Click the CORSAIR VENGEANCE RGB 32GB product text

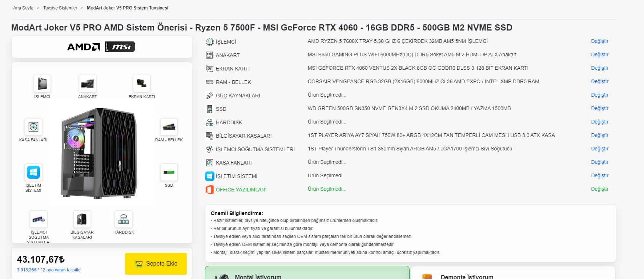tap(423, 81)
